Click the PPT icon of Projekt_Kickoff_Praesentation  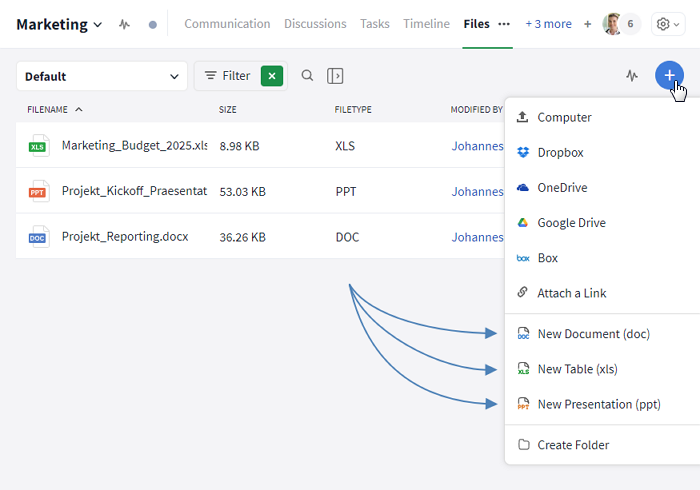coord(38,191)
